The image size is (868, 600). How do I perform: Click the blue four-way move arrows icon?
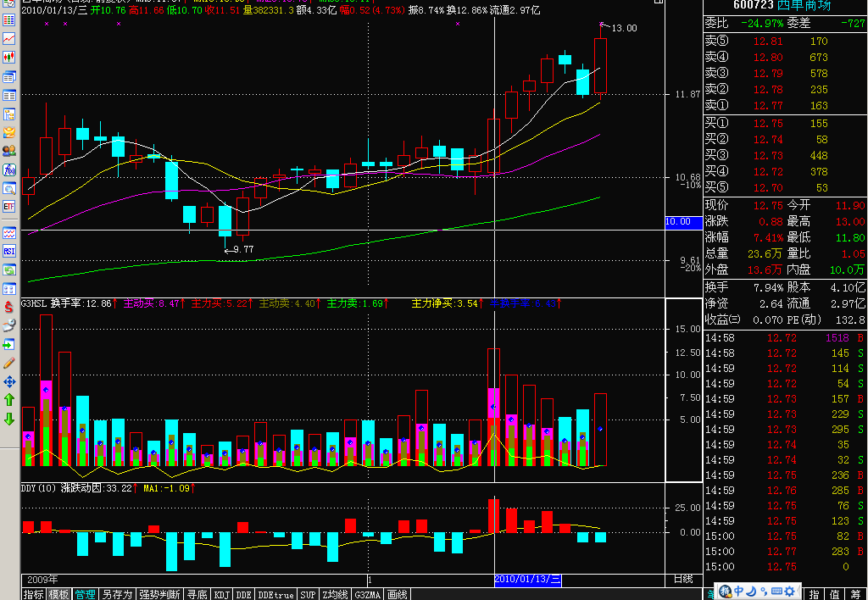point(8,381)
